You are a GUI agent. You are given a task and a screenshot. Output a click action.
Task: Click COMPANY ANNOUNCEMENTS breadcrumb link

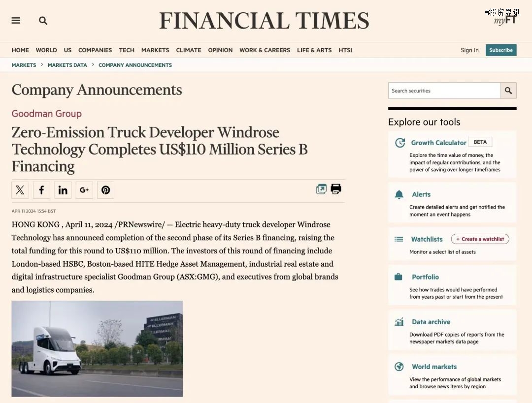tap(135, 65)
